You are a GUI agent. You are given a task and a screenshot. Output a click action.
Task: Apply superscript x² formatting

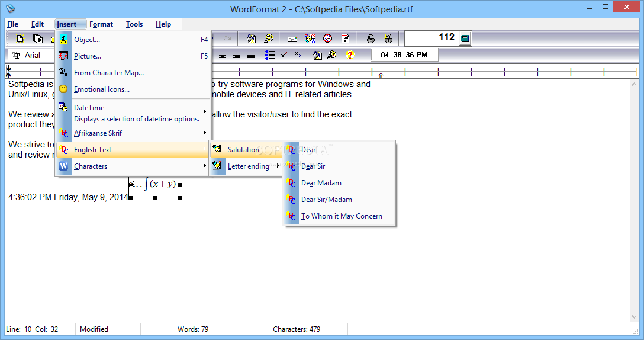click(x=284, y=54)
